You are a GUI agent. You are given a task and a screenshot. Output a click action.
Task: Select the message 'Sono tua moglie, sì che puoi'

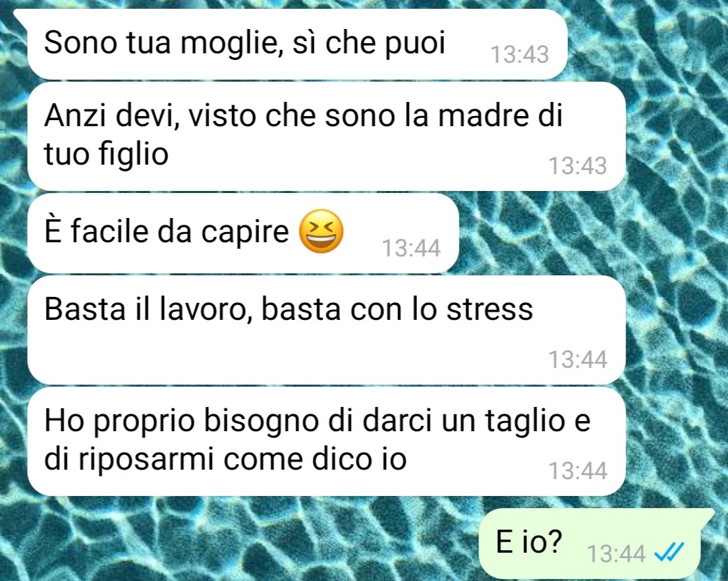click(x=297, y=44)
